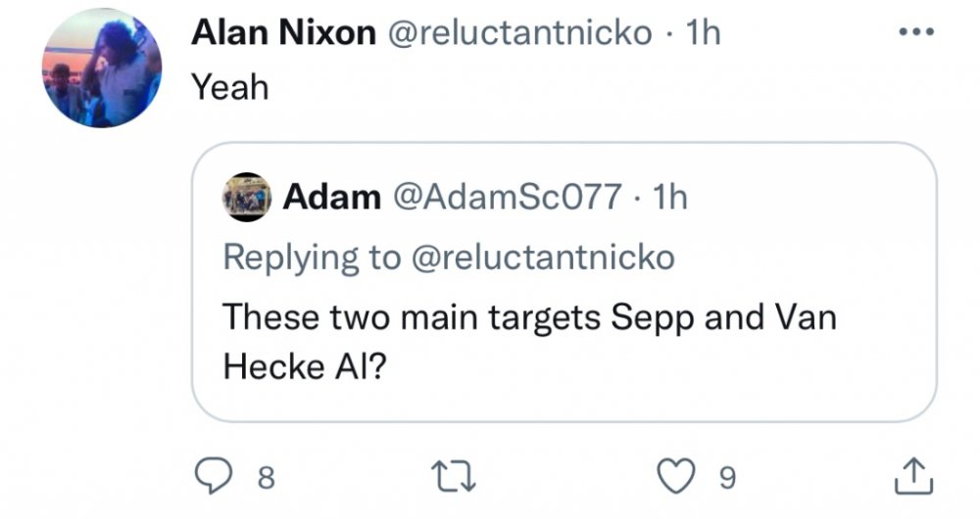980x519 pixels.
Task: Open @reluctantnicko mention after Replying to
Action: coord(542,258)
